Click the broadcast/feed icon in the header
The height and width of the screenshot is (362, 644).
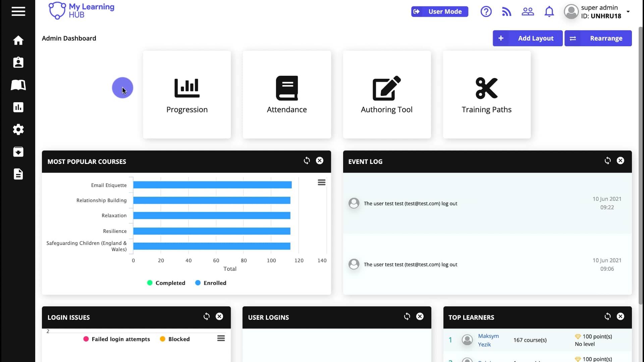[506, 11]
